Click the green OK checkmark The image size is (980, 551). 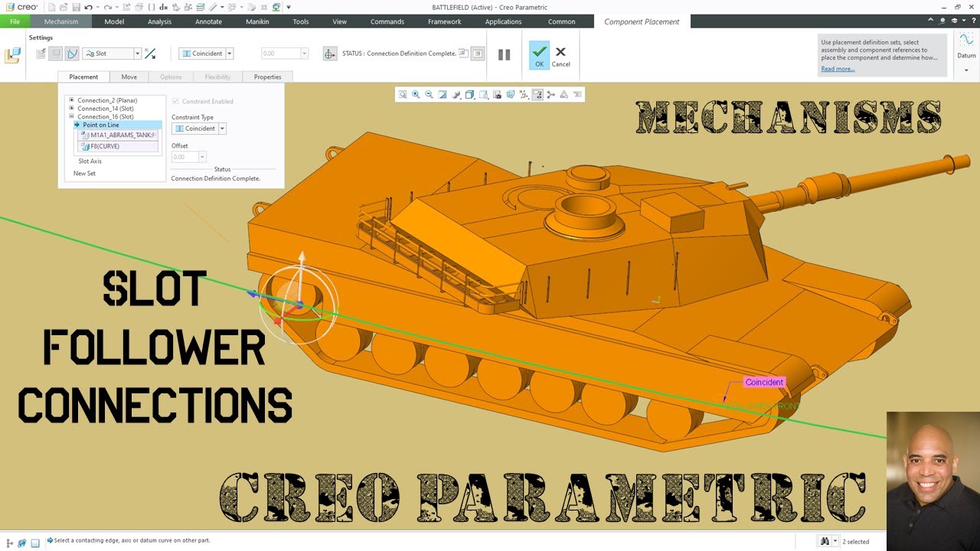tap(539, 55)
